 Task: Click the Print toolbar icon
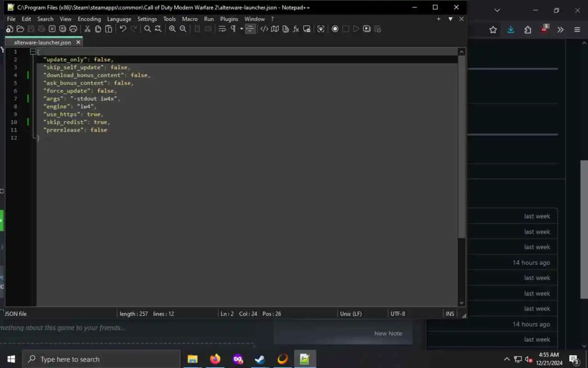(73, 29)
